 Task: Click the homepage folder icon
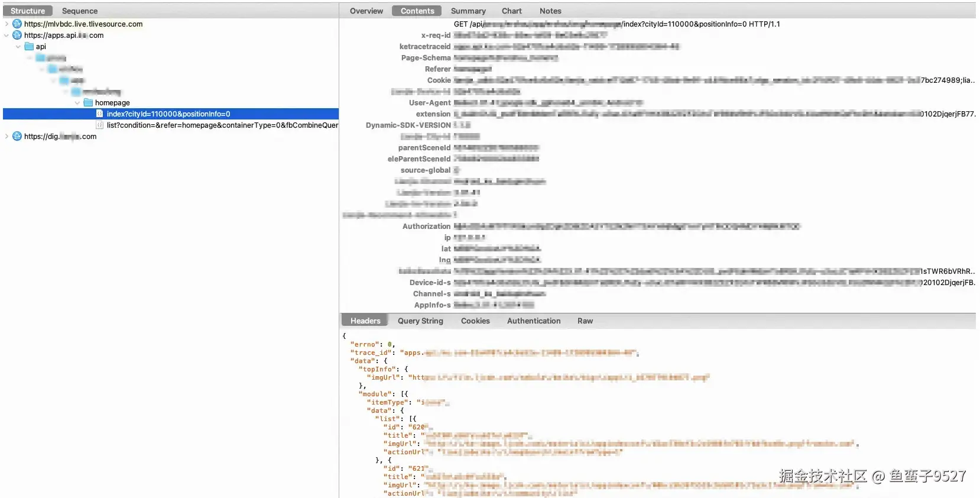click(x=88, y=103)
